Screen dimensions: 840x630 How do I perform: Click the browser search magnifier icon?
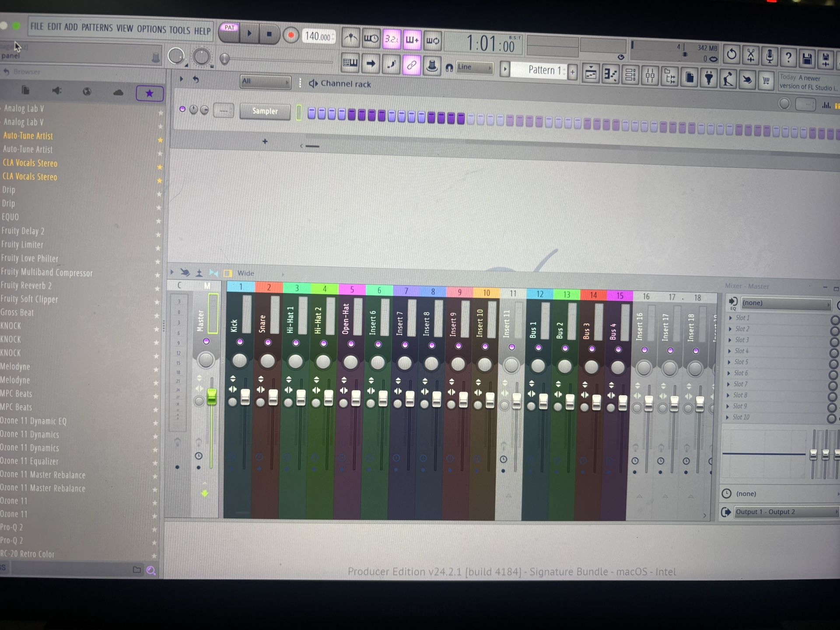pyautogui.click(x=151, y=570)
